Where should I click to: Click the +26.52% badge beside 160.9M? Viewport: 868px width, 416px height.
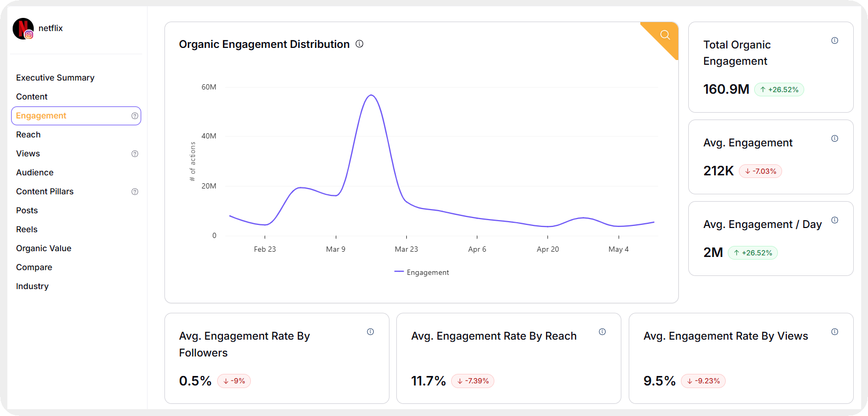(x=779, y=90)
